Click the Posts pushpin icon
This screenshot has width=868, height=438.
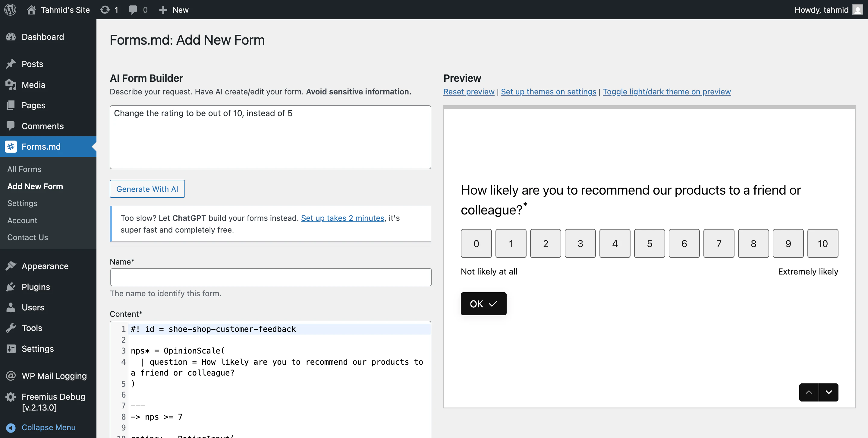coord(11,64)
